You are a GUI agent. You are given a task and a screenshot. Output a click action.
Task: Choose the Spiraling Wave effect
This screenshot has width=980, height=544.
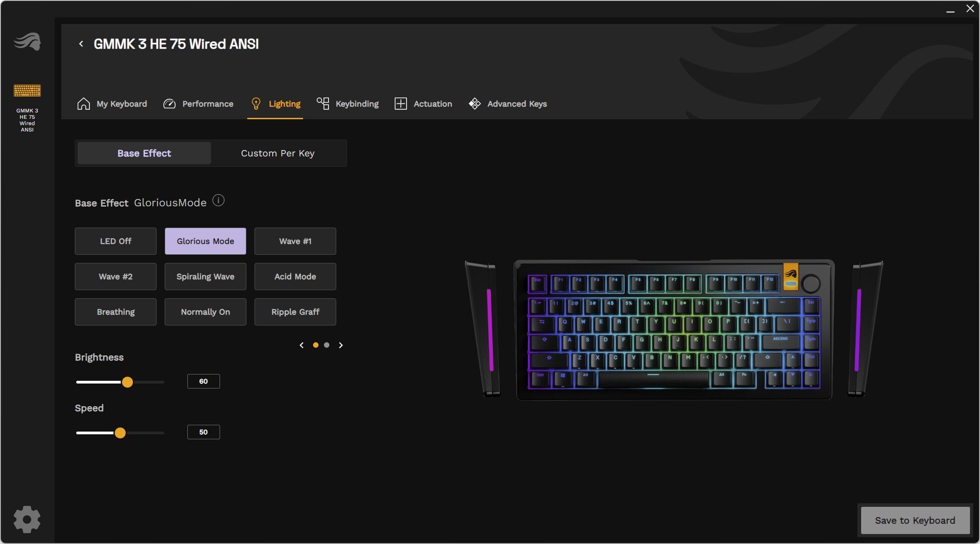(206, 277)
